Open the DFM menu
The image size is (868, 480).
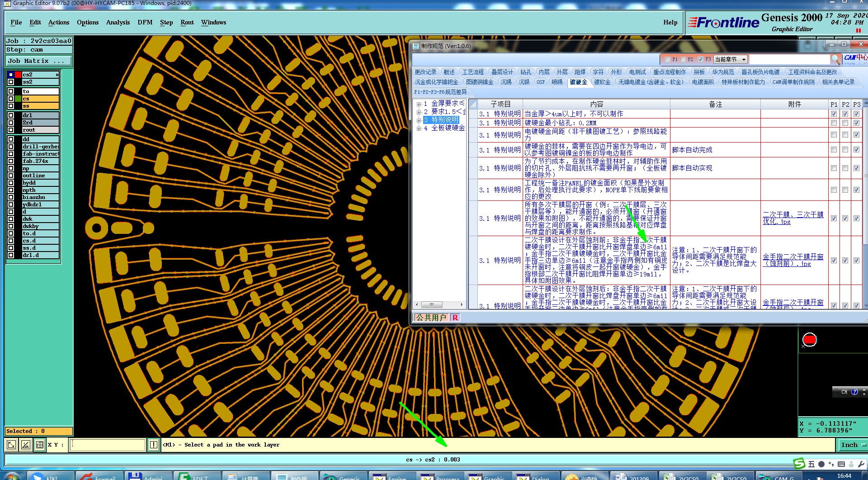(x=145, y=22)
